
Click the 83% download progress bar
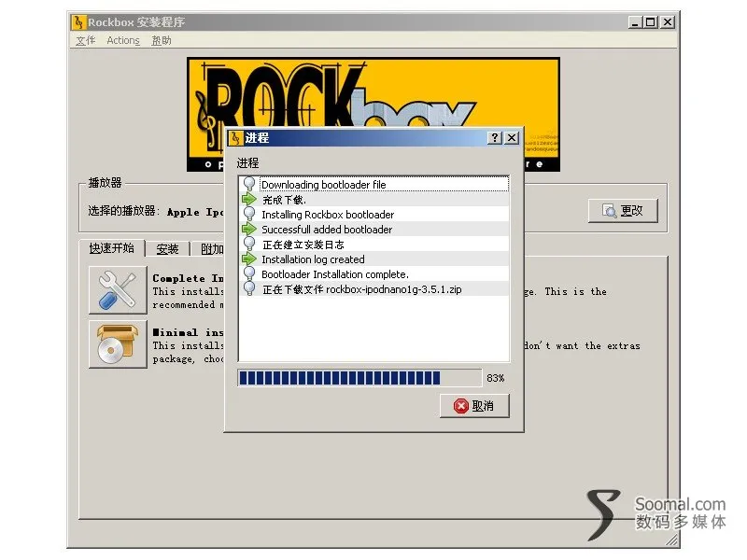click(x=359, y=378)
